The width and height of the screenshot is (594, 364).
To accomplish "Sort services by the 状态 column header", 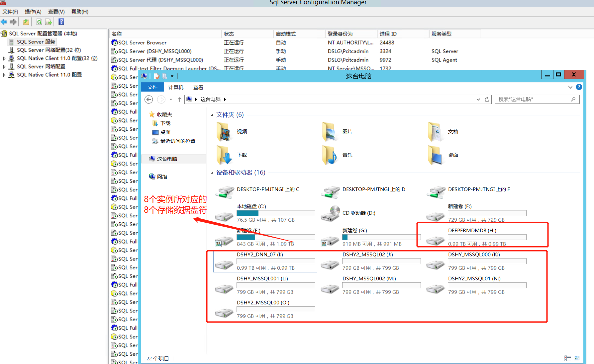I will [248, 34].
